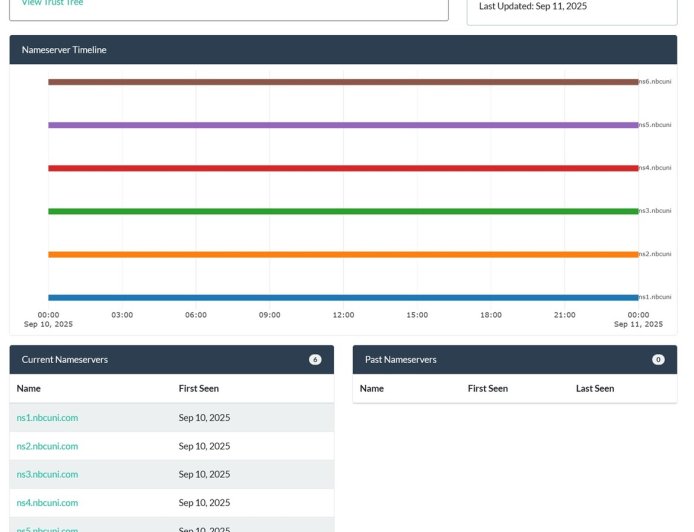
Task: Click the 12:00 label on timeline axis
Action: click(x=343, y=315)
